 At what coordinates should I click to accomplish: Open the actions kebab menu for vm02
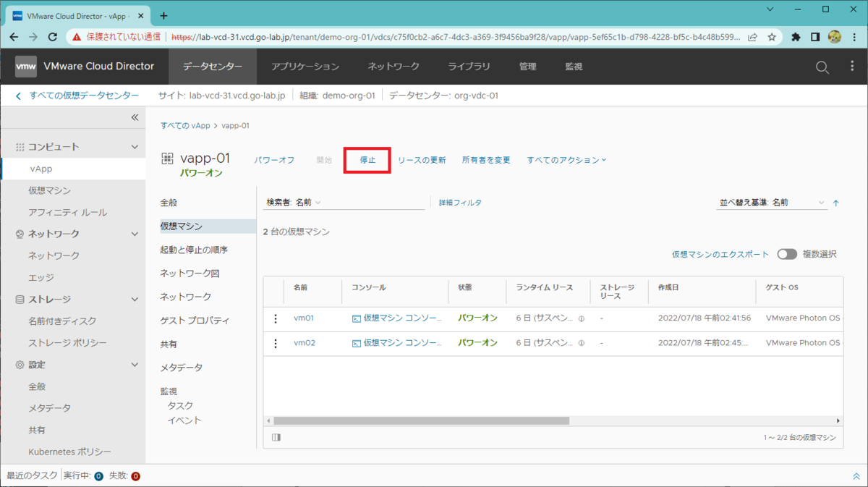(276, 343)
